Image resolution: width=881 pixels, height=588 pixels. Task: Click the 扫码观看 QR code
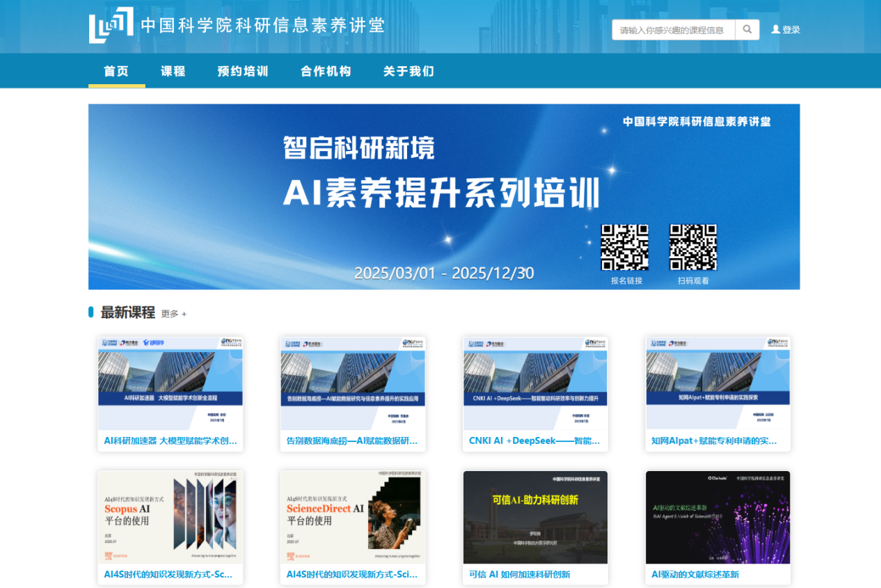(x=692, y=247)
